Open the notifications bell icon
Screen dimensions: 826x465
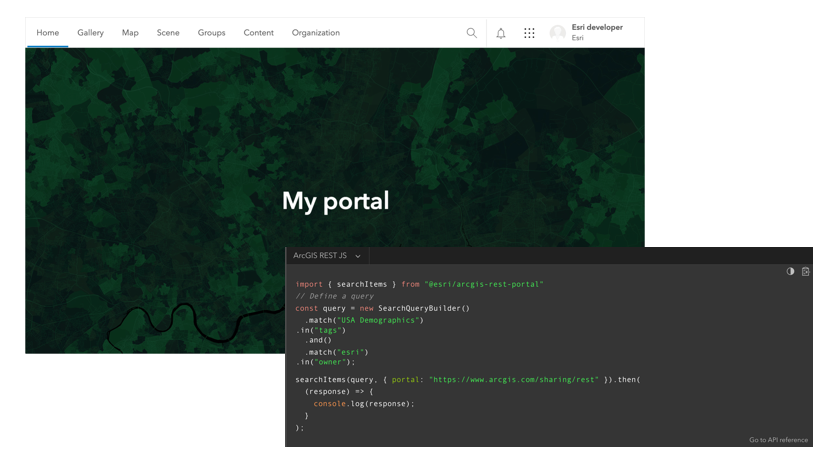[x=500, y=33]
